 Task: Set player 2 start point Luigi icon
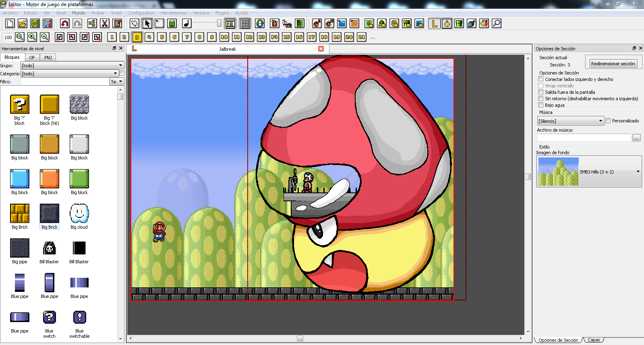[329, 23]
